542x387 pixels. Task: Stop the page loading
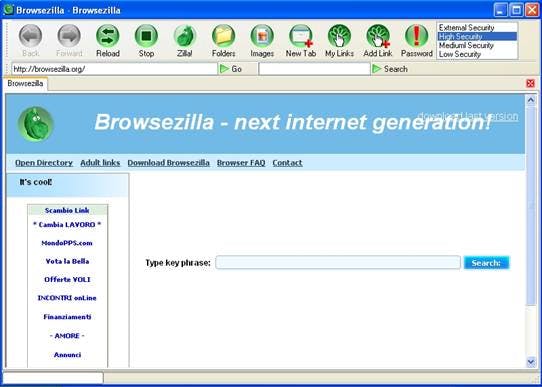point(146,36)
